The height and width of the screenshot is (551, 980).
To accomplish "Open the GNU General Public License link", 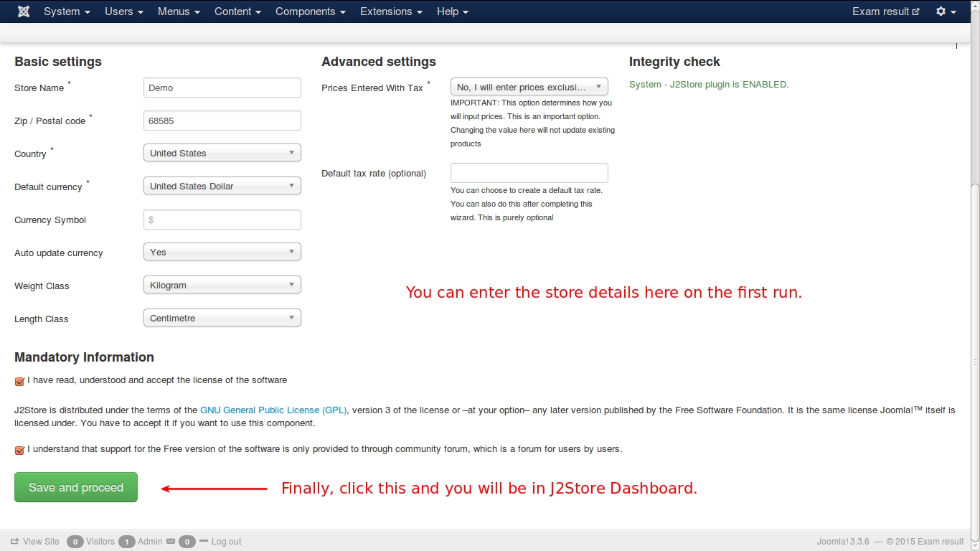I will pyautogui.click(x=273, y=410).
